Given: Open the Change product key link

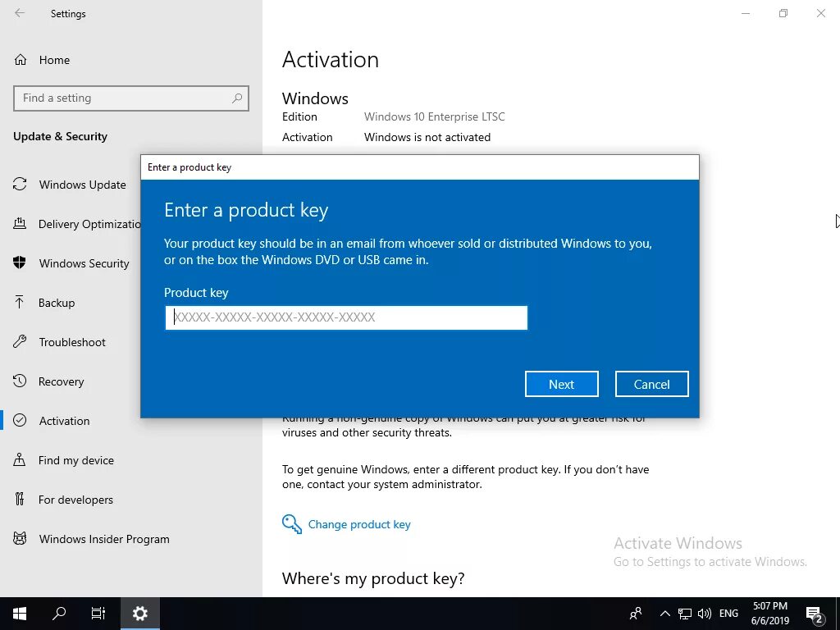Looking at the screenshot, I should click(x=359, y=524).
